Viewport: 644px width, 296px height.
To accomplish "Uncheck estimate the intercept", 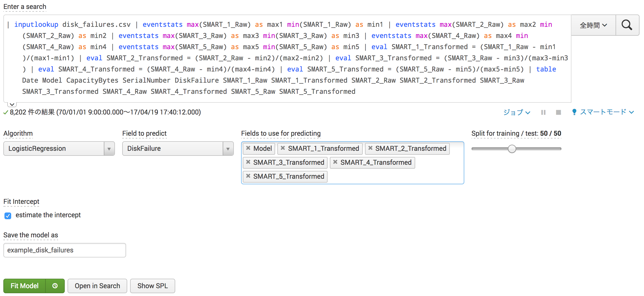I will pos(8,216).
